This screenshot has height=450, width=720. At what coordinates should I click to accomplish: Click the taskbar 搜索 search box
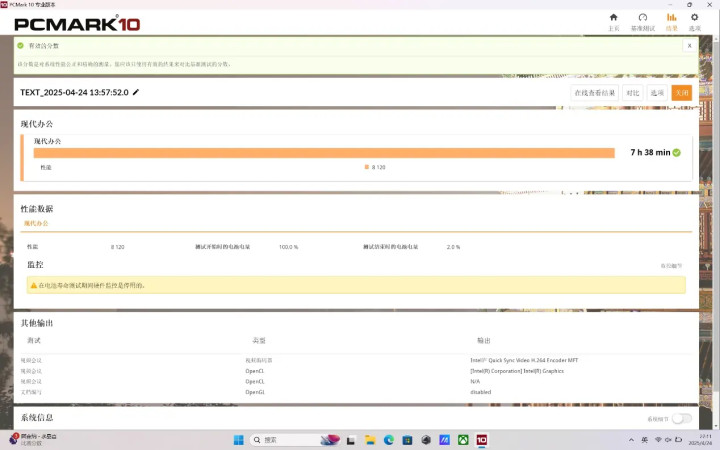pyautogui.click(x=296, y=440)
